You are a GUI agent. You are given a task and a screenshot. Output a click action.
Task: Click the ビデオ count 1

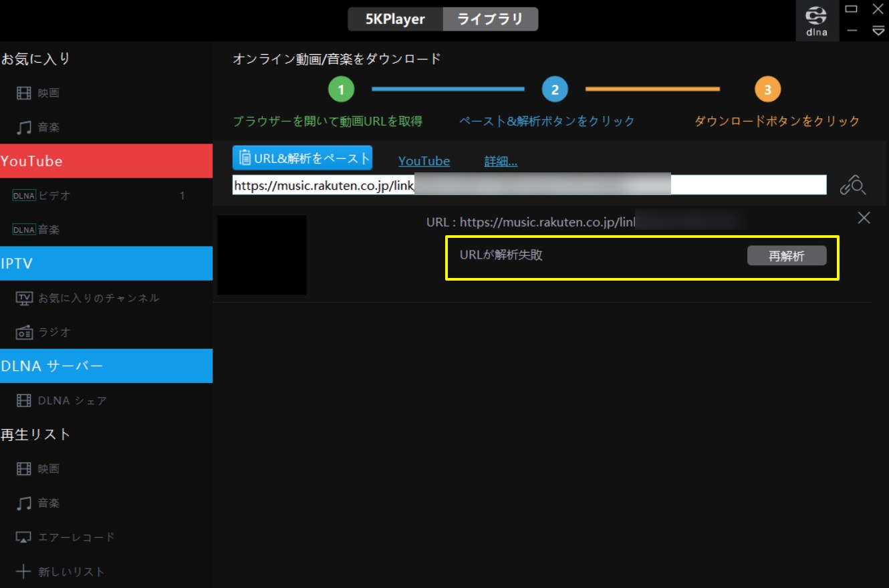click(x=182, y=196)
